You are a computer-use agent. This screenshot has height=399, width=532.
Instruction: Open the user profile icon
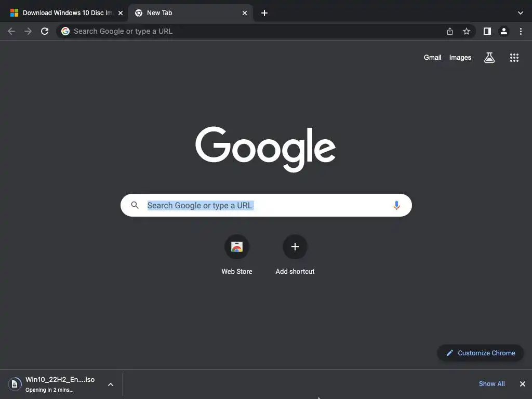[x=504, y=31]
